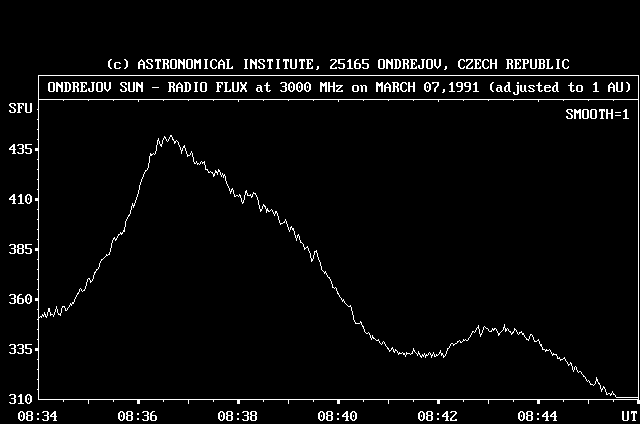640x424 pixels.
Task: Choose the 08:40 time label
Action: pos(339,415)
